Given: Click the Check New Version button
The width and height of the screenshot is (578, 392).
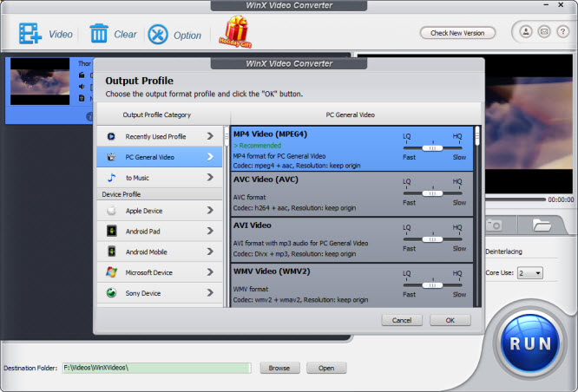Looking at the screenshot, I should click(x=457, y=33).
